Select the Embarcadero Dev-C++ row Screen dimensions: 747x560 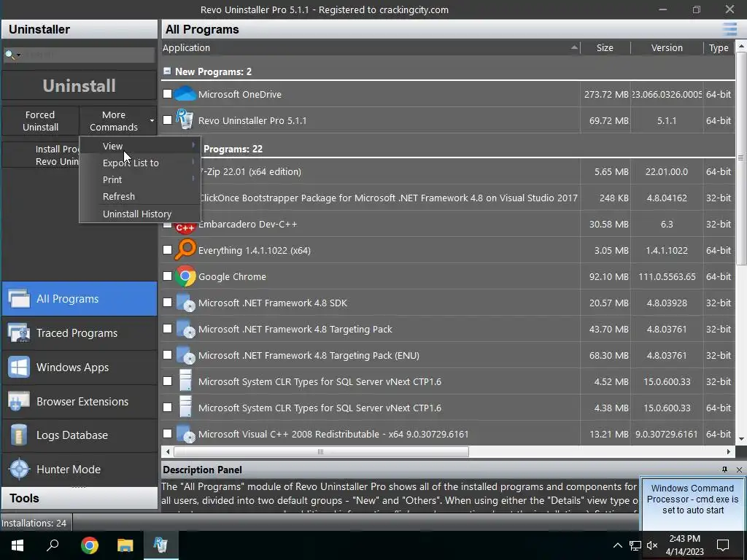tap(448, 224)
